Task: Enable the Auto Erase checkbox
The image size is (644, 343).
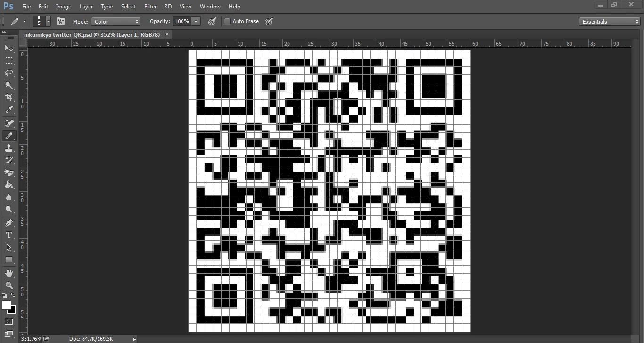Action: tap(227, 21)
